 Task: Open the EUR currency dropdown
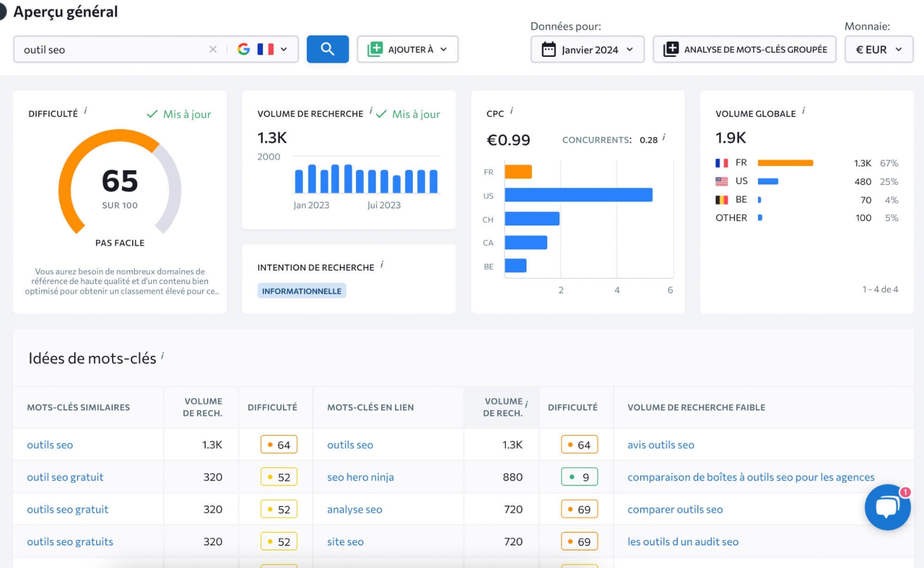coord(879,49)
